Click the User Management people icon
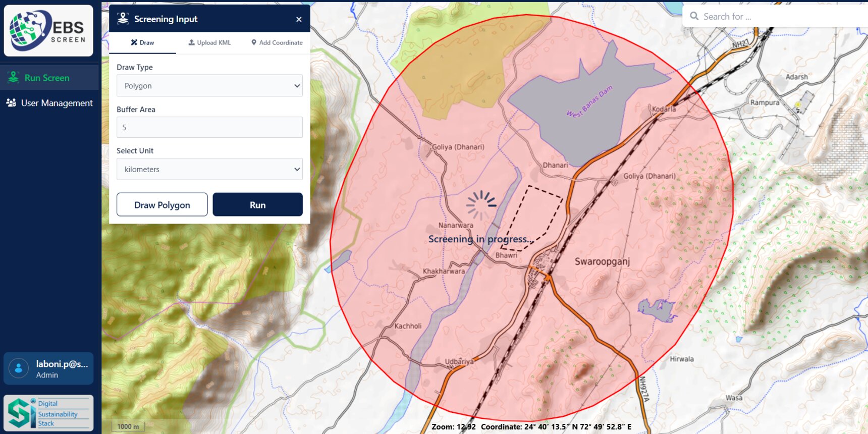 [x=11, y=103]
